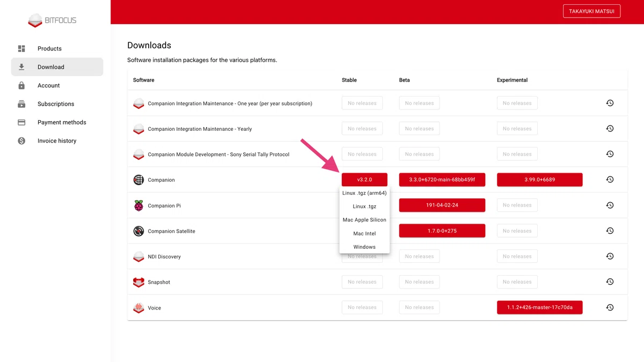This screenshot has width=644, height=362.
Task: Click the Products dashboard icon
Action: click(x=21, y=49)
